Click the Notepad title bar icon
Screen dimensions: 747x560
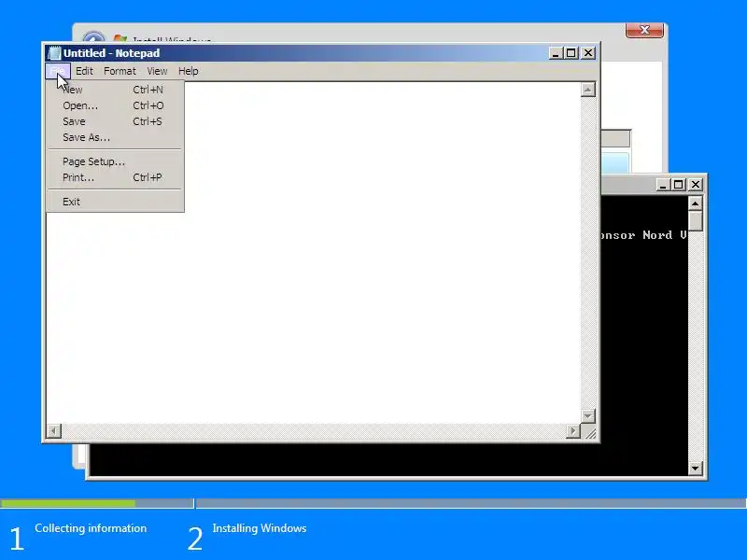[x=55, y=53]
